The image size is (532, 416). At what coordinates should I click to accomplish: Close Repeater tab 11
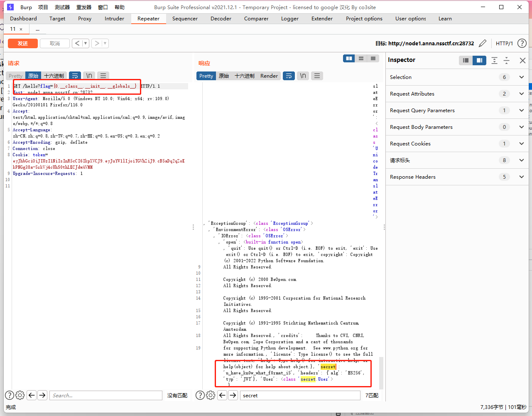coord(21,29)
